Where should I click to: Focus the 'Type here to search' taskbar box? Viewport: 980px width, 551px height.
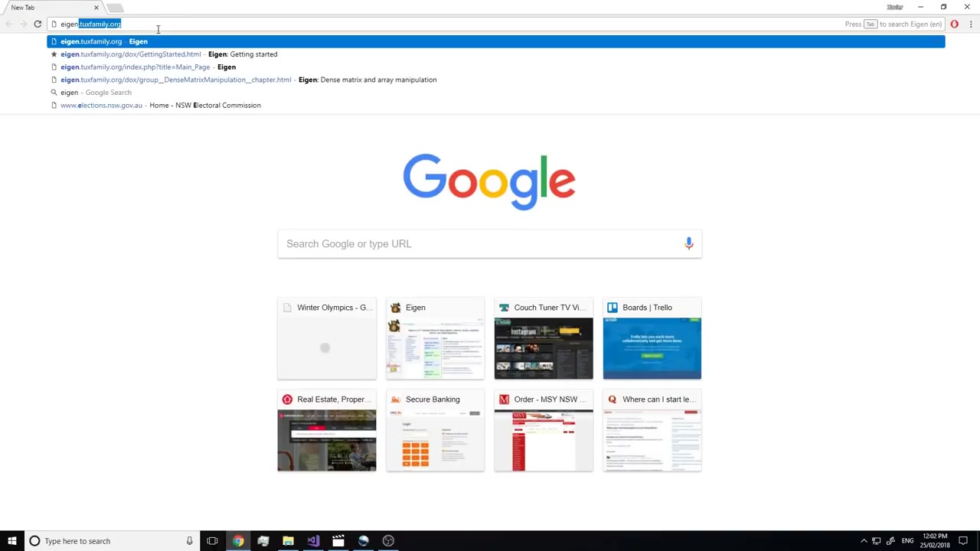tap(111, 541)
